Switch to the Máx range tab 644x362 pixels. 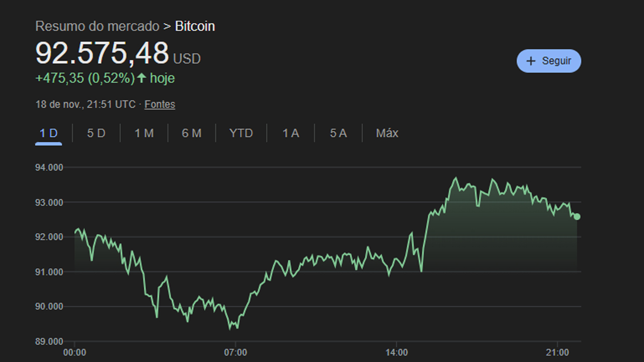tap(387, 133)
